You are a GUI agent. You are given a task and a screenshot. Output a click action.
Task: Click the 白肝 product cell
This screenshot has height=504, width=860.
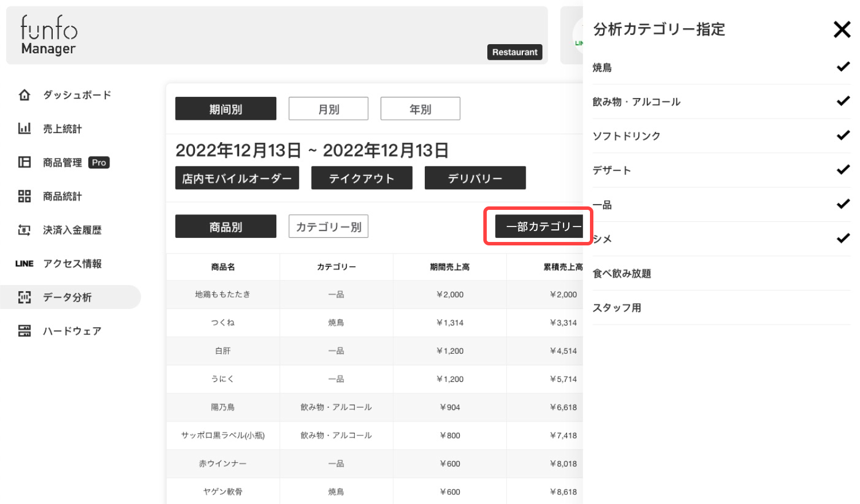[x=223, y=351]
